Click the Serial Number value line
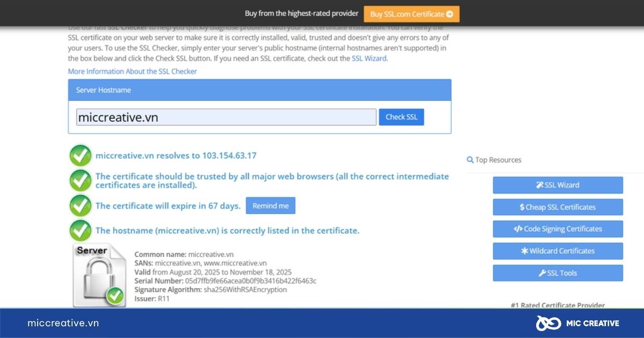This screenshot has height=338, width=644. tap(225, 281)
